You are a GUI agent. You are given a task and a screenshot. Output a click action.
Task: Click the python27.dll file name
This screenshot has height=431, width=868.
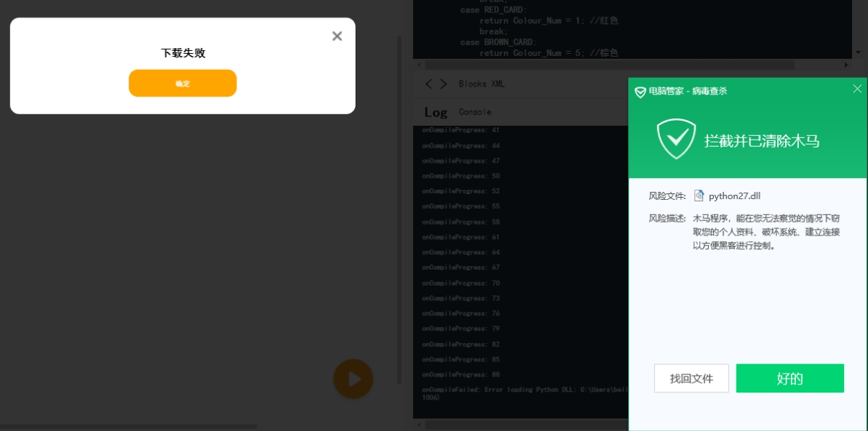pyautogui.click(x=734, y=196)
